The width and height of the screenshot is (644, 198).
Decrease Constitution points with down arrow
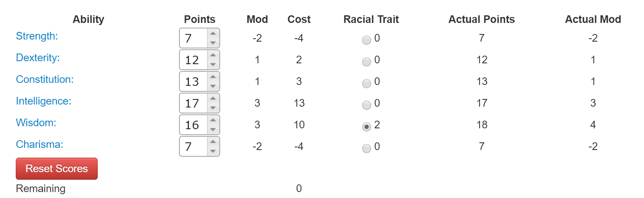(x=213, y=86)
